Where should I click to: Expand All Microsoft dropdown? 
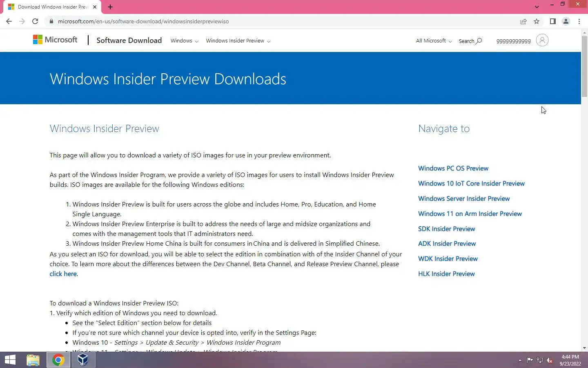point(434,41)
